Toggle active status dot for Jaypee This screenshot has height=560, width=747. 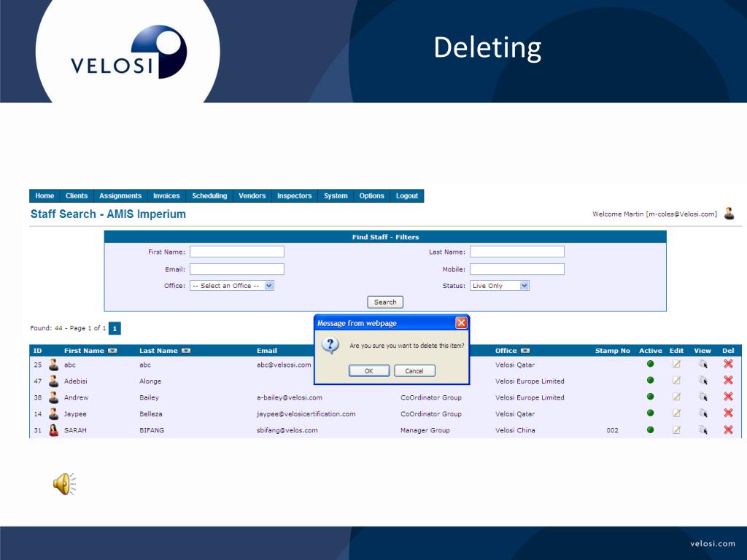pyautogui.click(x=650, y=413)
